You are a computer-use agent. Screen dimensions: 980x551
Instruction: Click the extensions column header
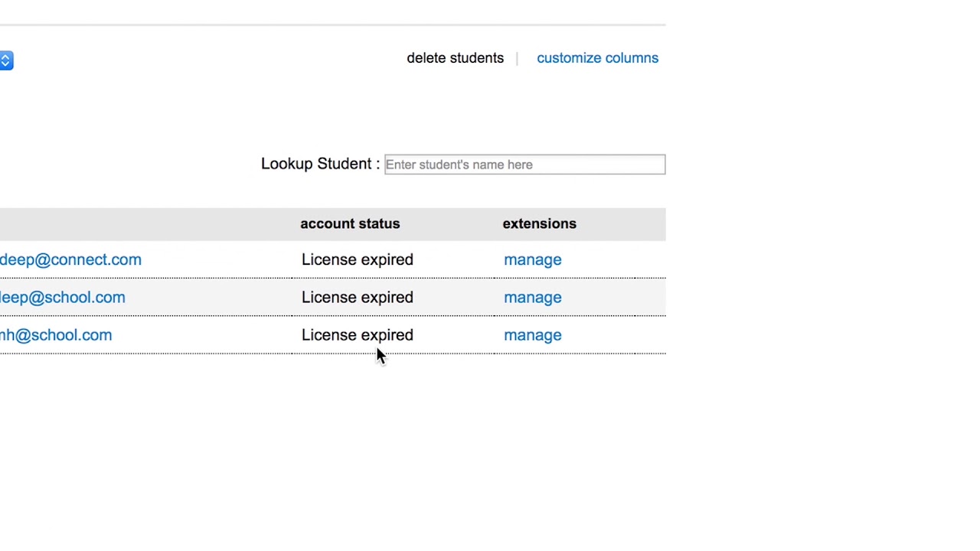(x=539, y=223)
